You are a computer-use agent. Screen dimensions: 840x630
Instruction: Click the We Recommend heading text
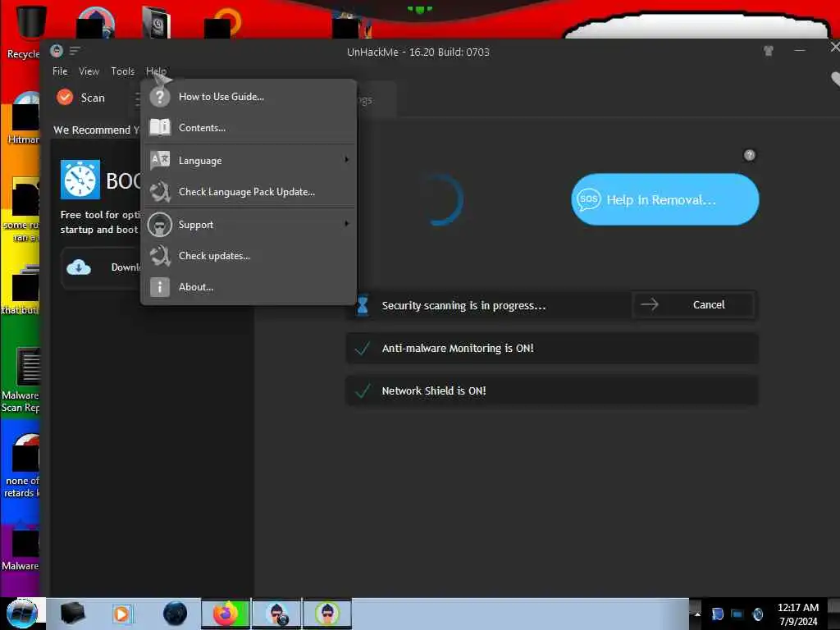point(97,130)
